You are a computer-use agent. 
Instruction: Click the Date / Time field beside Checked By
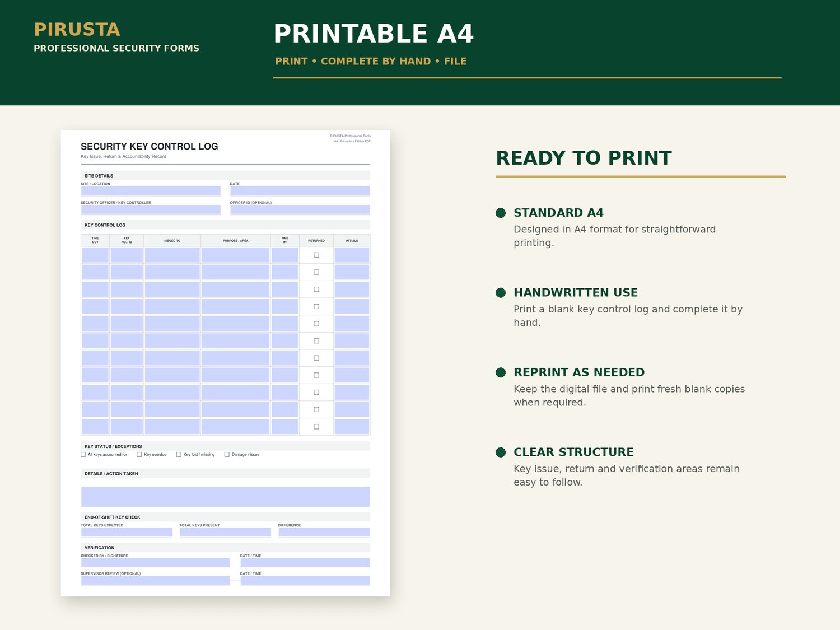pyautogui.click(x=305, y=562)
